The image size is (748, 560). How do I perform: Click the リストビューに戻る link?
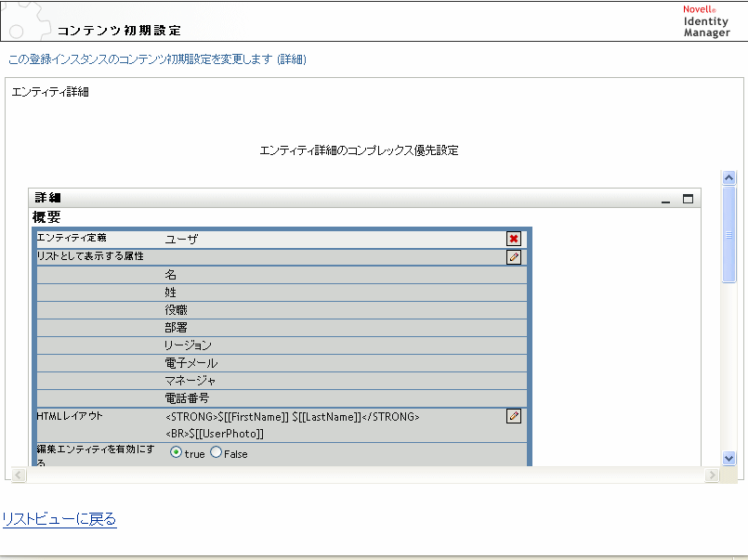(59, 519)
